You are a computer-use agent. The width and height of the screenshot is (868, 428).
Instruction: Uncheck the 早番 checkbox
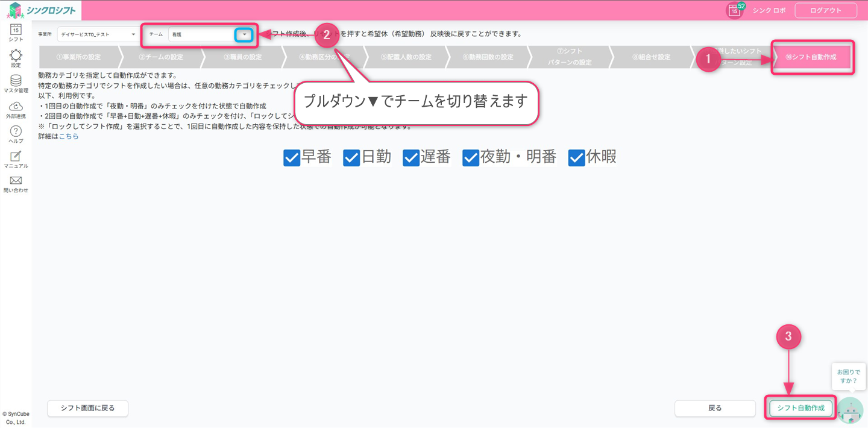[x=292, y=158]
